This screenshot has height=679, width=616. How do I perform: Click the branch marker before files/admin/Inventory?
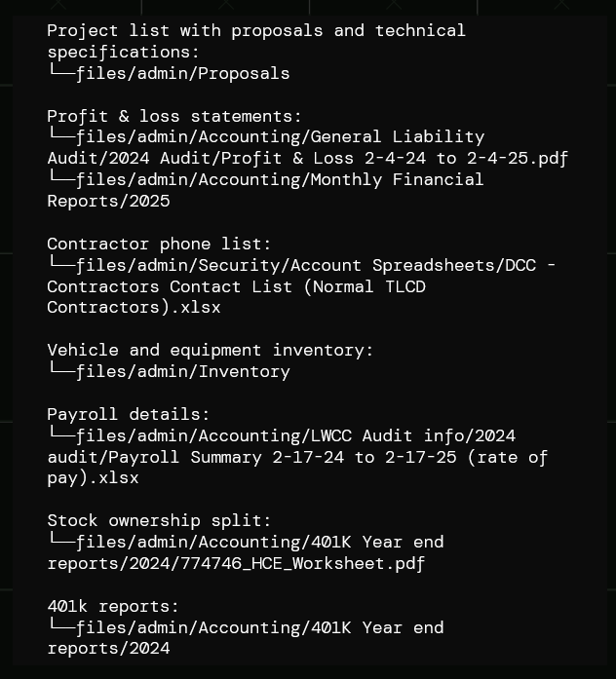(60, 371)
